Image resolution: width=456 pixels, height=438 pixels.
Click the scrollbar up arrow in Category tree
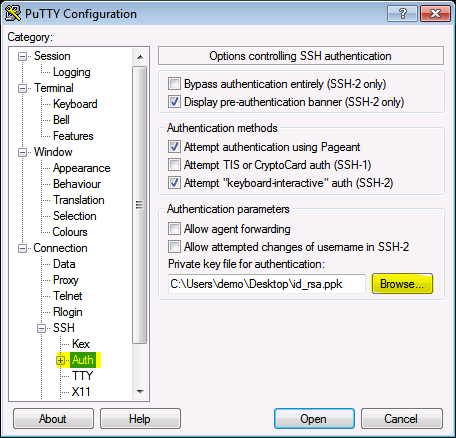(140, 57)
